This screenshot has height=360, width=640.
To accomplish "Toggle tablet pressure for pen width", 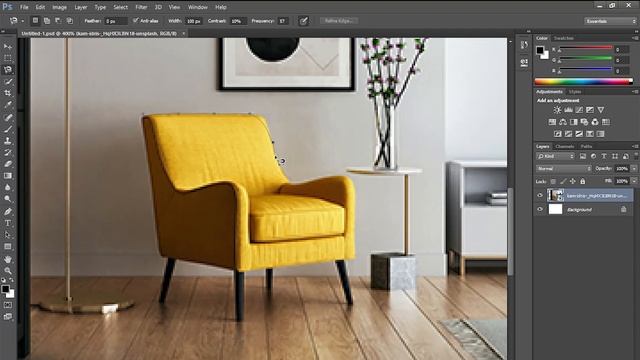I will [x=303, y=21].
